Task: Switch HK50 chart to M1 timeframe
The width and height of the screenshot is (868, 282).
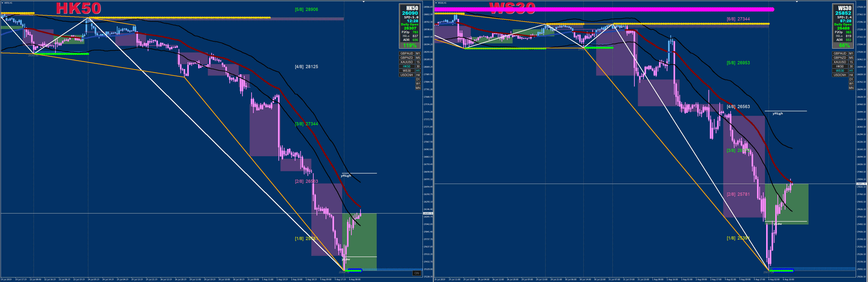Action: click(x=418, y=53)
